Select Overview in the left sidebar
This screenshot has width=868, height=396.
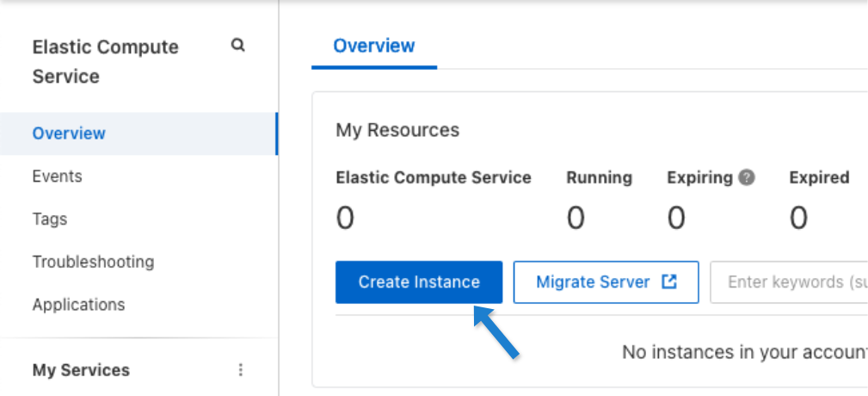[x=69, y=133]
